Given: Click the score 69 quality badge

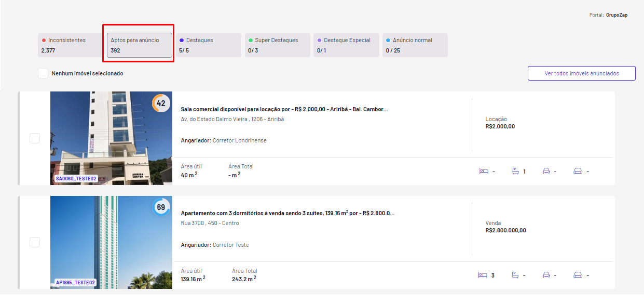Looking at the screenshot, I should point(161,207).
